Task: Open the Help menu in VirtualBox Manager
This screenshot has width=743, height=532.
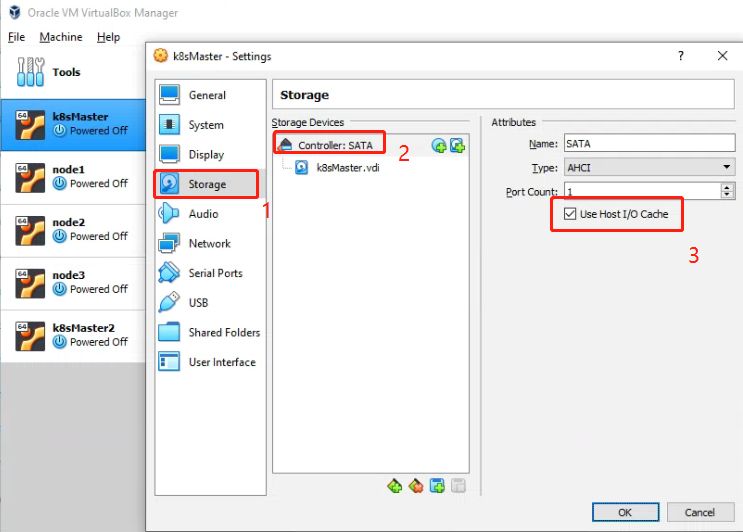Action: point(108,37)
